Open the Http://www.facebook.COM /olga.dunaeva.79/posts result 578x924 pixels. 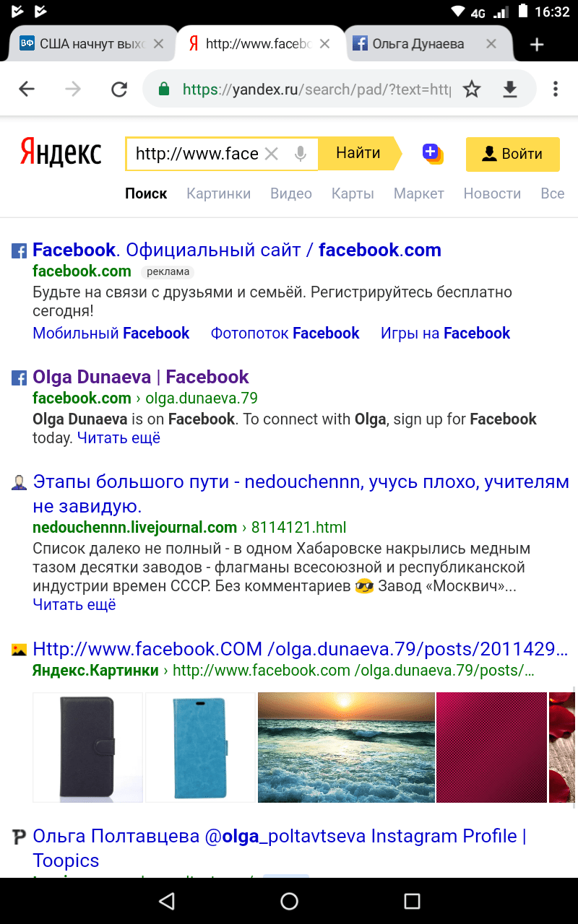coord(301,649)
